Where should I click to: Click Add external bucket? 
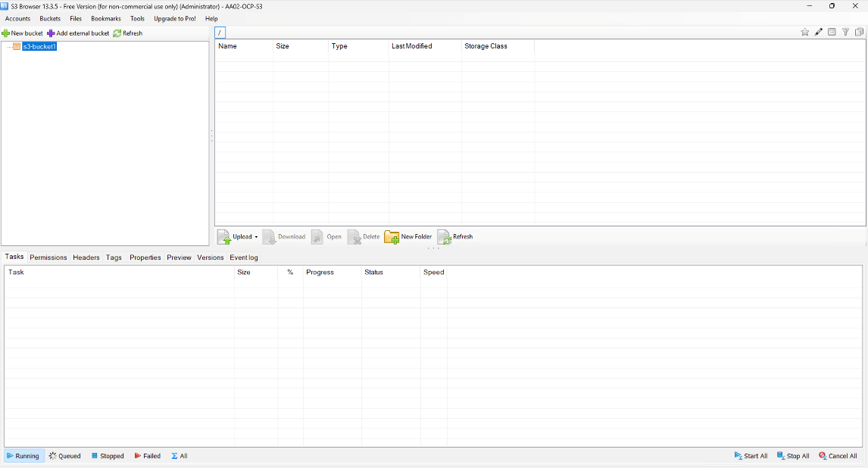78,33
